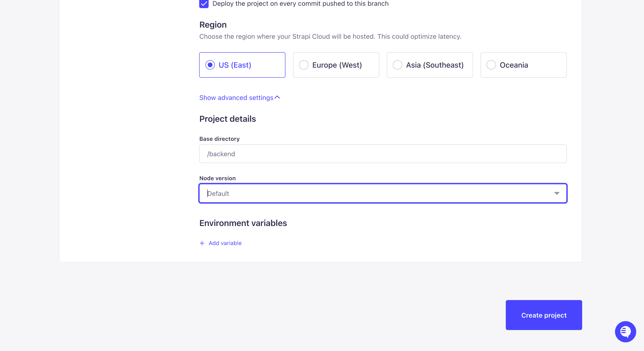Screen dimensions: 644x351
Task: Collapse advanced settings via chevron icon
Action: (277, 97)
